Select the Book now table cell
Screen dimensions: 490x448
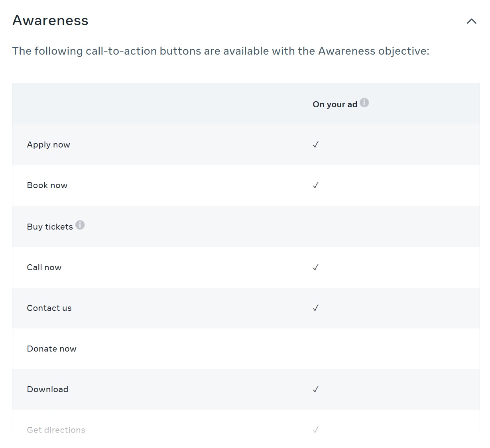47,185
